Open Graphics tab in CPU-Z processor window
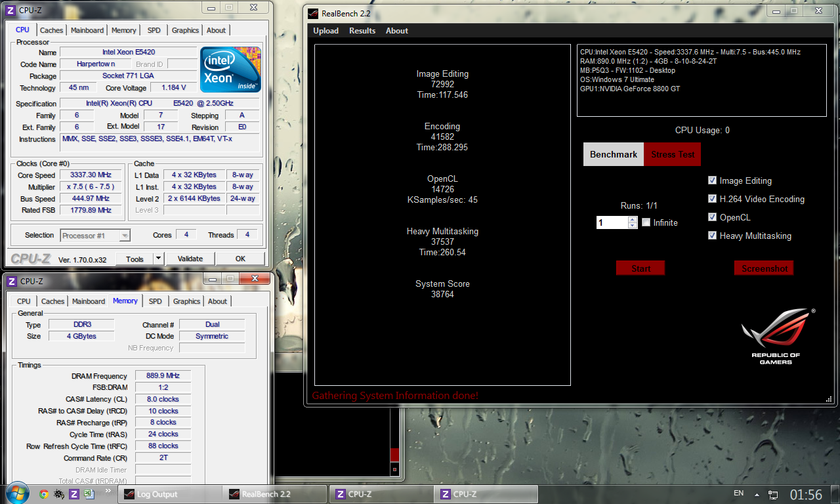This screenshot has height=504, width=840. [186, 30]
